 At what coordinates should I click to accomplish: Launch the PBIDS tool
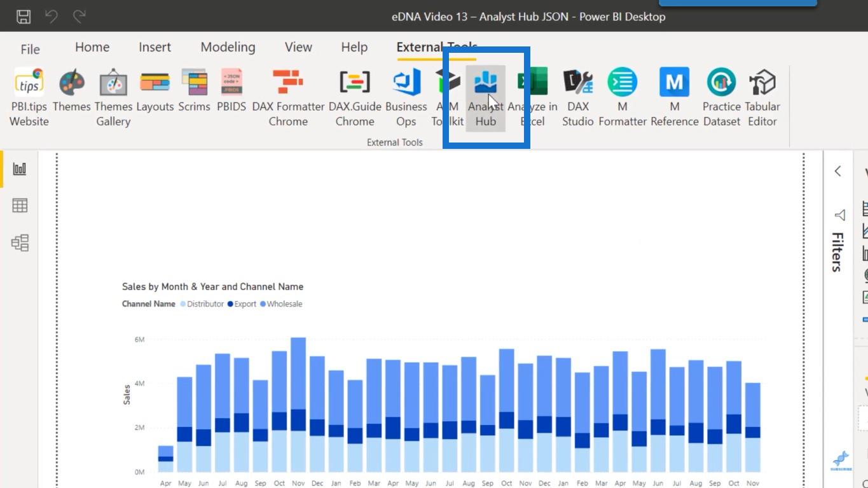tap(231, 90)
